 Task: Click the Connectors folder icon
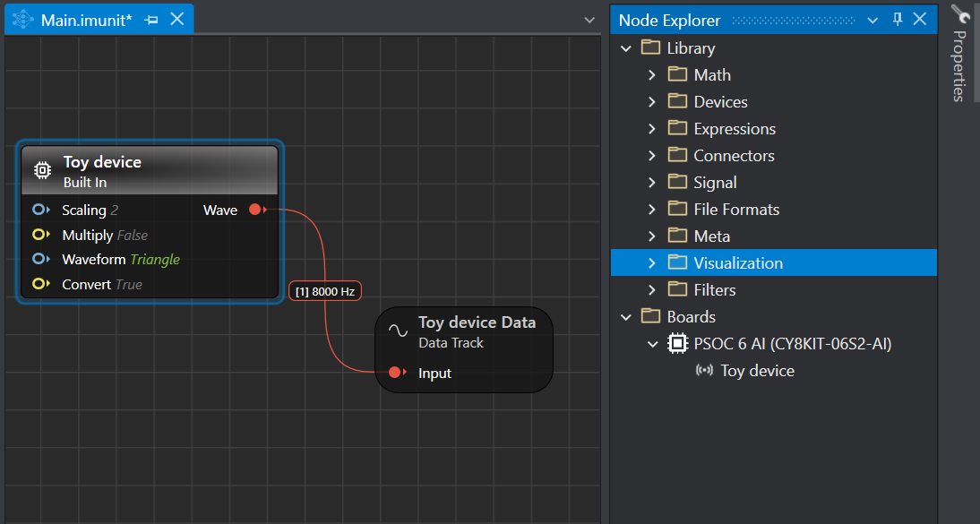coord(677,154)
